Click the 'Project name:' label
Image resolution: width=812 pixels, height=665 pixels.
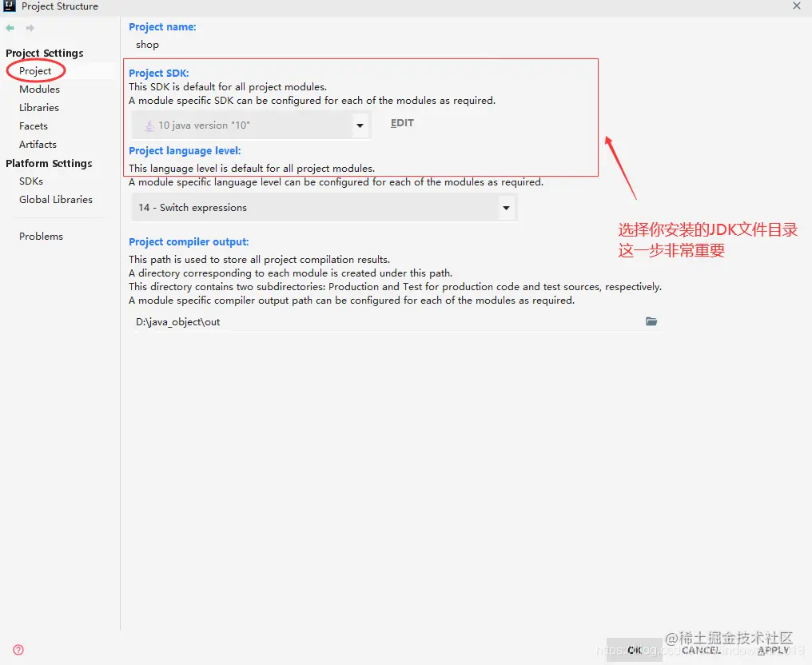162,27
